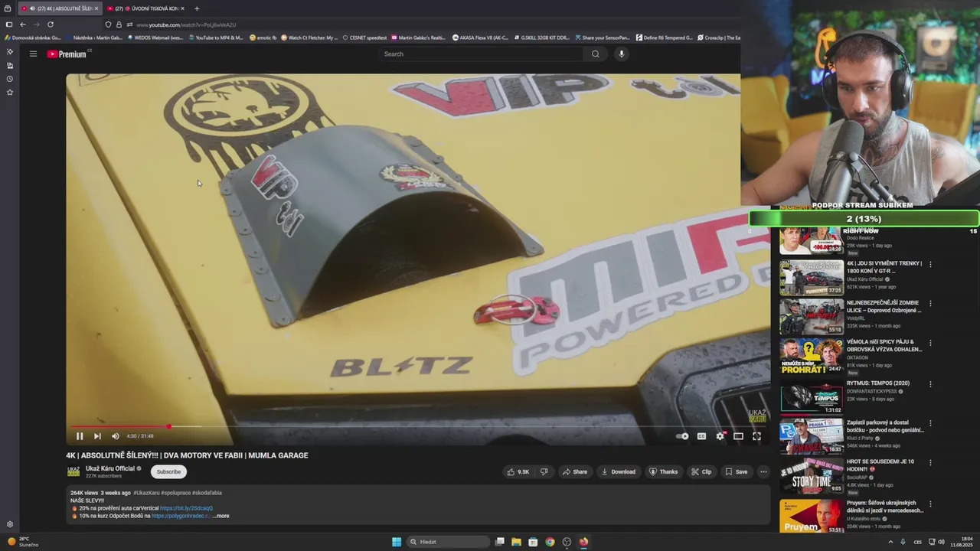This screenshot has height=551, width=980.
Task: Open the Firefox taskbar icon
Action: click(583, 542)
